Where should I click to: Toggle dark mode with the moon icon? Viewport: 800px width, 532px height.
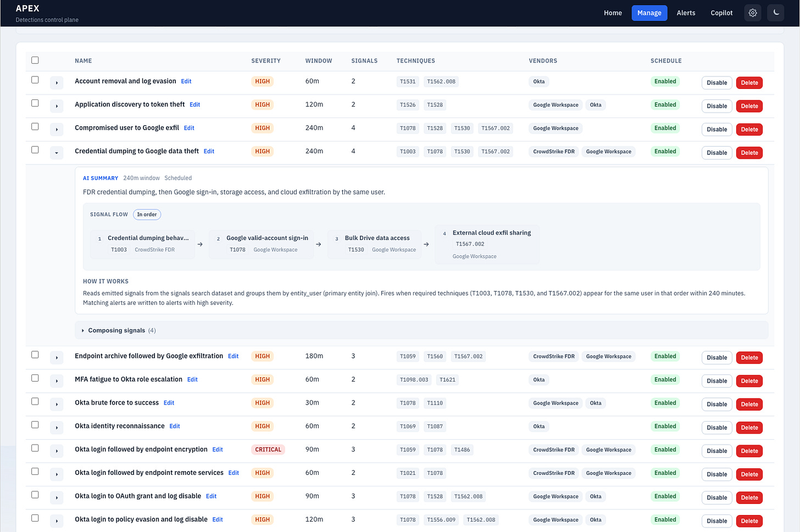tap(776, 13)
